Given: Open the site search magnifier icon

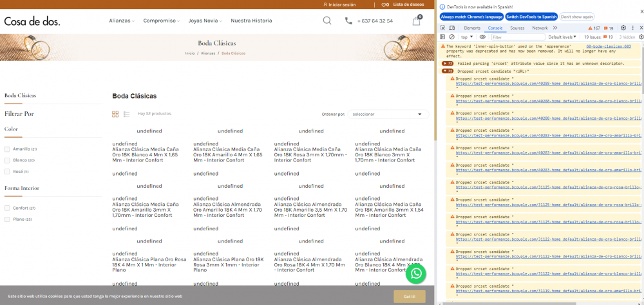Looking at the screenshot, I should 327,21.
